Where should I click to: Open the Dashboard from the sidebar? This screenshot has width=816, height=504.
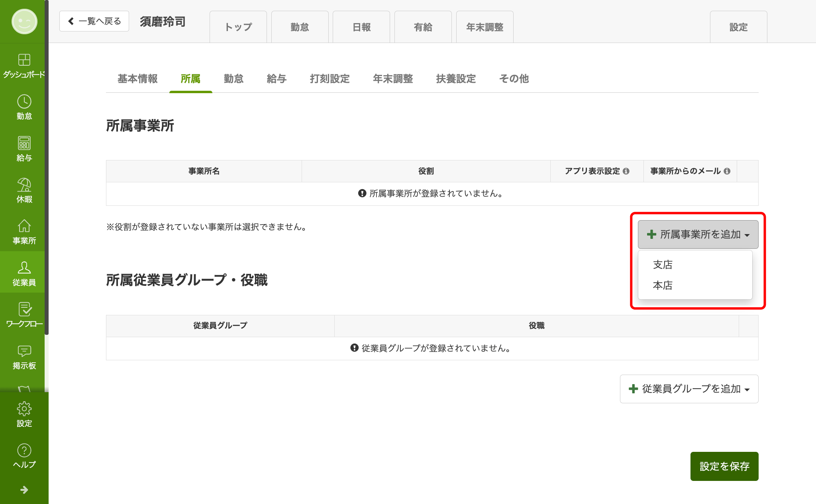coord(24,65)
